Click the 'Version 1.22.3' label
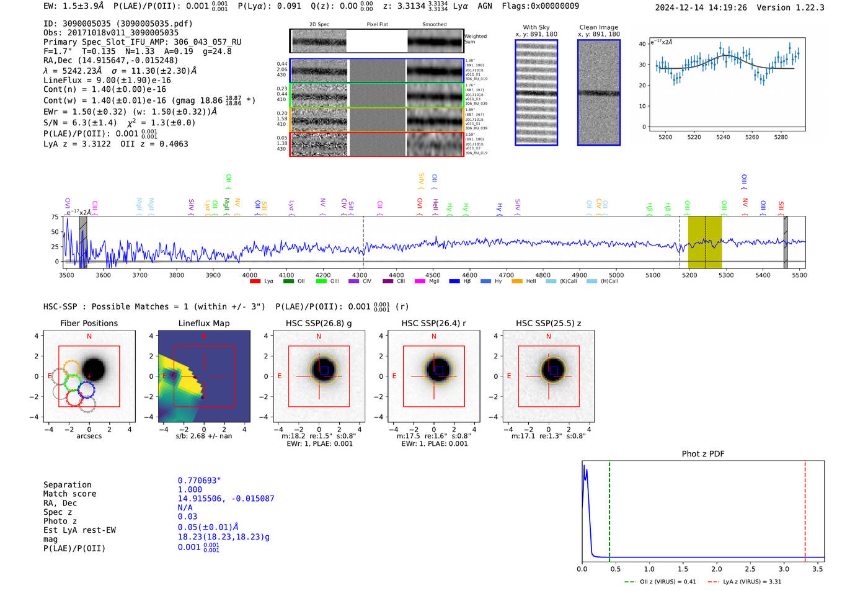This screenshot has height=591, width=868. (790, 7)
